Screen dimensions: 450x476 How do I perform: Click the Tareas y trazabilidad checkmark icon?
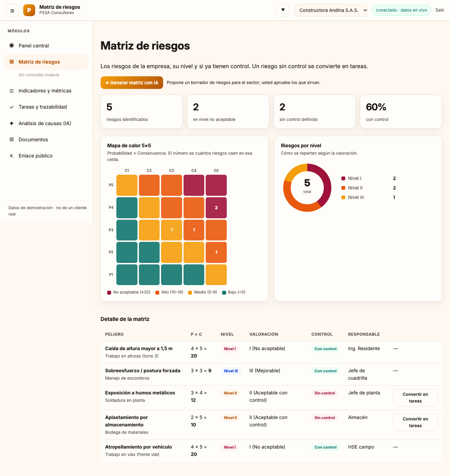12,107
